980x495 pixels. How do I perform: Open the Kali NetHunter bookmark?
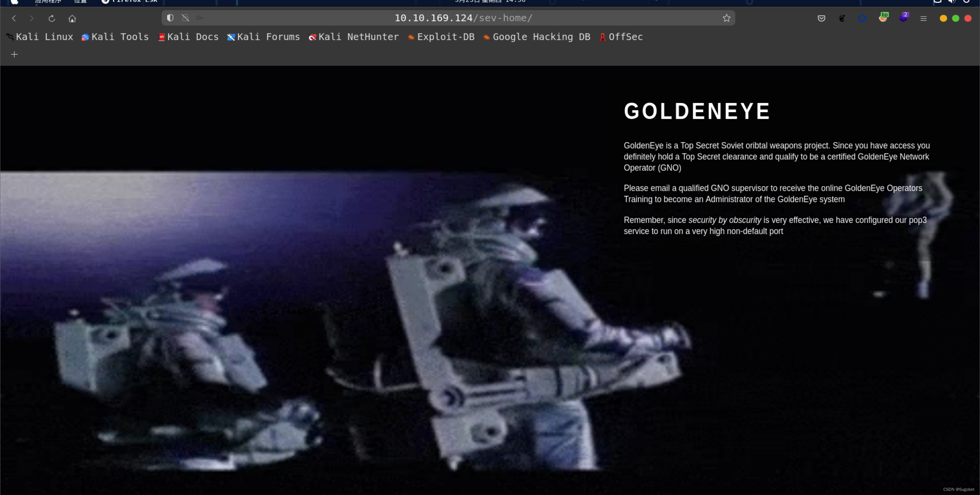point(353,37)
